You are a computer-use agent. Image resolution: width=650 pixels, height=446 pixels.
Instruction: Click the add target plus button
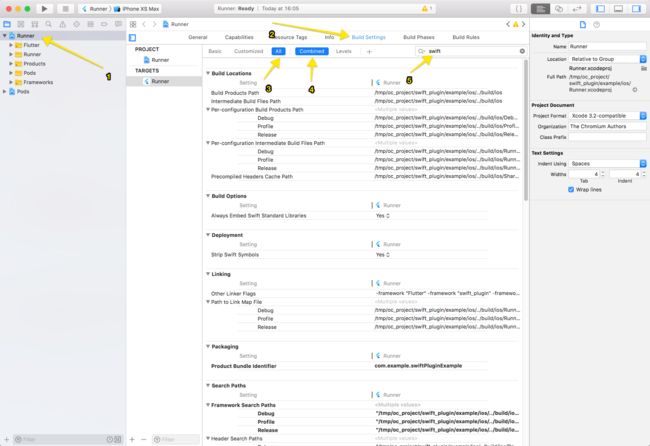click(132, 439)
